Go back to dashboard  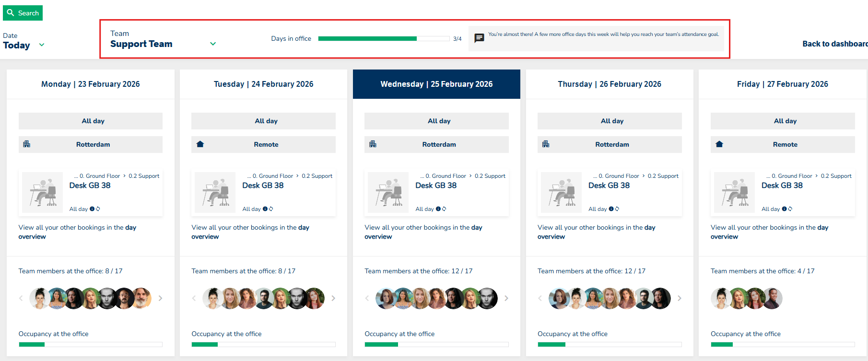834,44
